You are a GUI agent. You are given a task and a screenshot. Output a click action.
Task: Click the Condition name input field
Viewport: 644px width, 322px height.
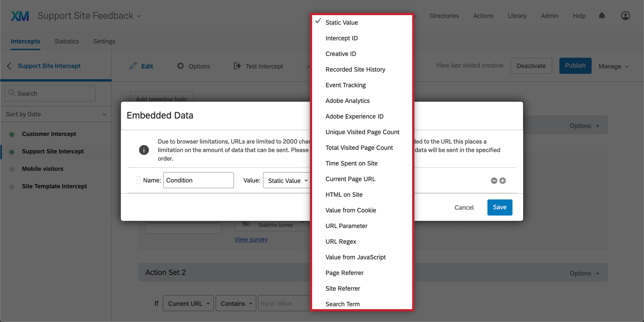[199, 180]
